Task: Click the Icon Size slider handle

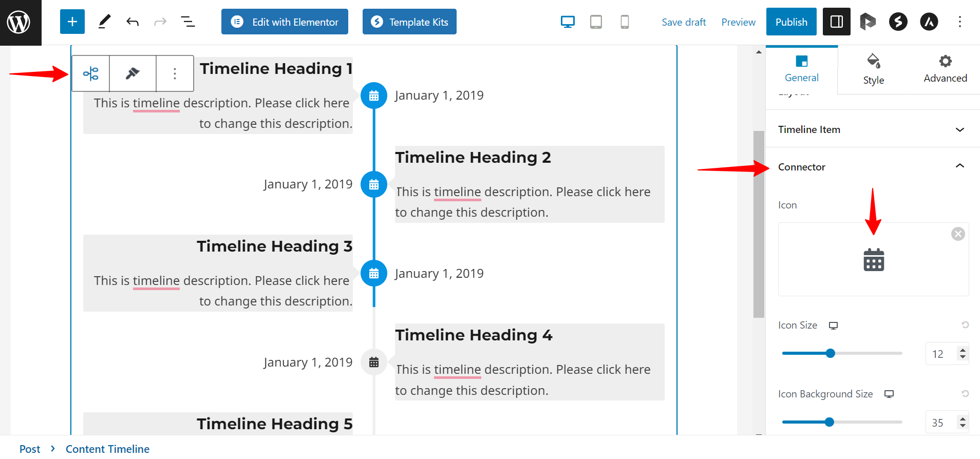Action: [830, 353]
